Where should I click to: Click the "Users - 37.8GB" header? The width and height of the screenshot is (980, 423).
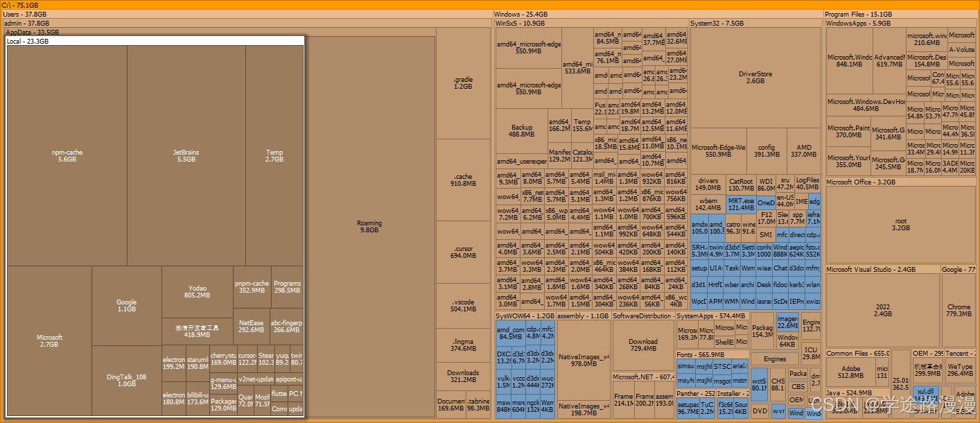tap(26, 14)
